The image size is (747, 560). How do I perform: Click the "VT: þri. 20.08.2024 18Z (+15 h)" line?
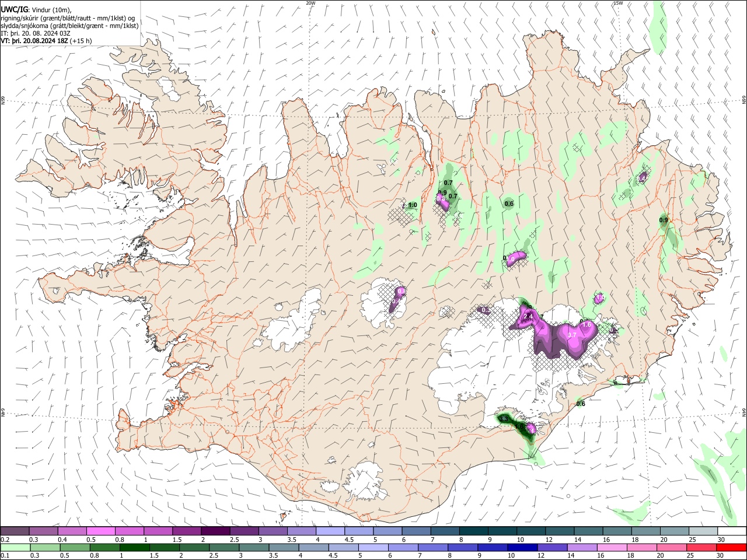[x=46, y=41]
